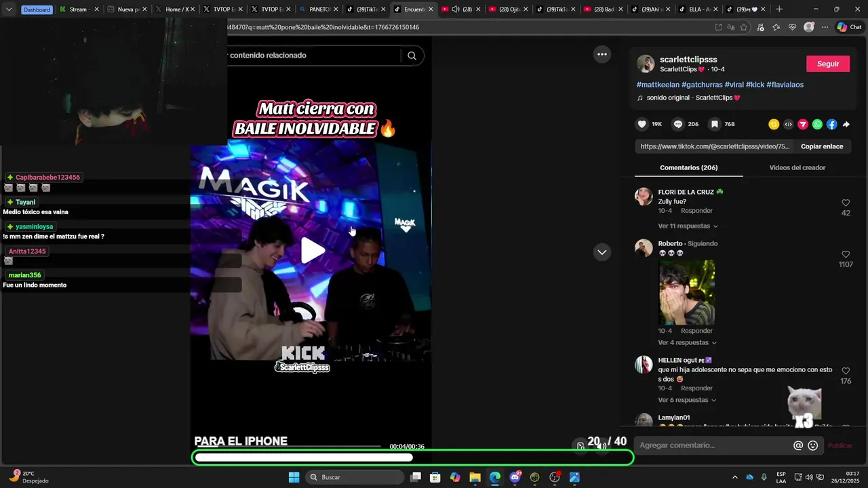This screenshot has height=488, width=868.
Task: Open comments with speech bubble icon
Action: tap(677, 124)
